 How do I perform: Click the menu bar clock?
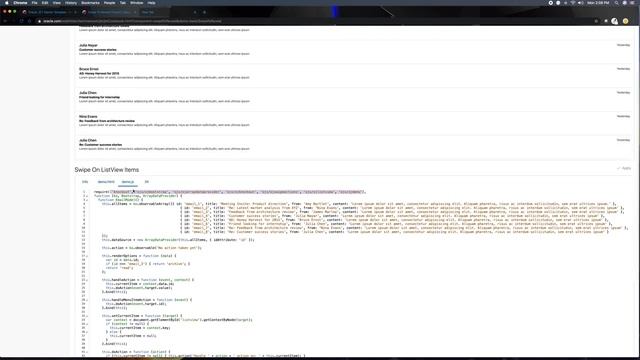(x=598, y=3)
